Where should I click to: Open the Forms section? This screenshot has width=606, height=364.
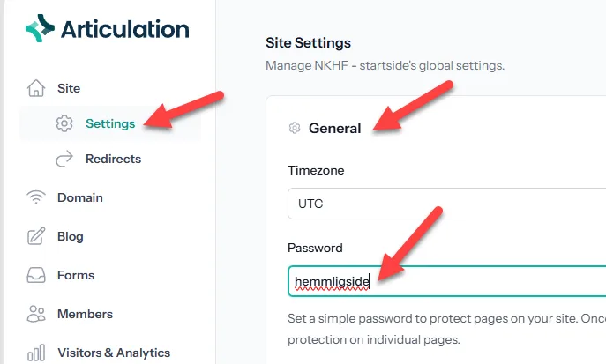tap(76, 275)
